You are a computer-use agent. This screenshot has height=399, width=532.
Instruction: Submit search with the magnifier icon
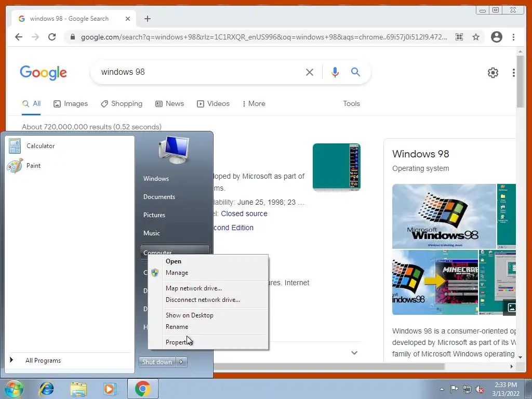point(355,72)
